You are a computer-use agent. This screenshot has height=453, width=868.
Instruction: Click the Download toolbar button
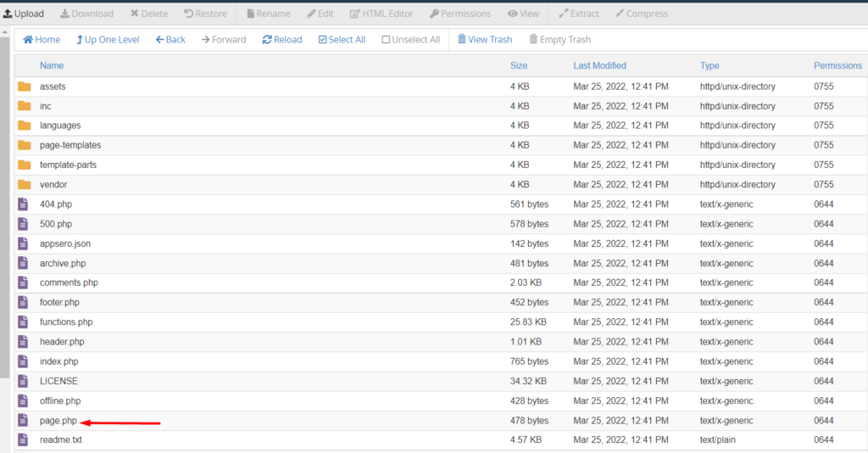click(x=87, y=14)
